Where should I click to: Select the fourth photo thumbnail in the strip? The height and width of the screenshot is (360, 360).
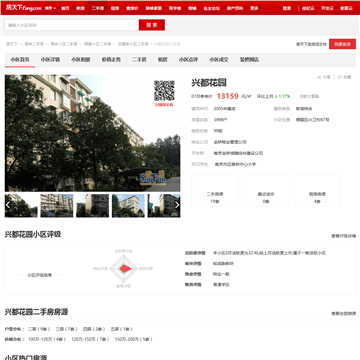[128, 206]
